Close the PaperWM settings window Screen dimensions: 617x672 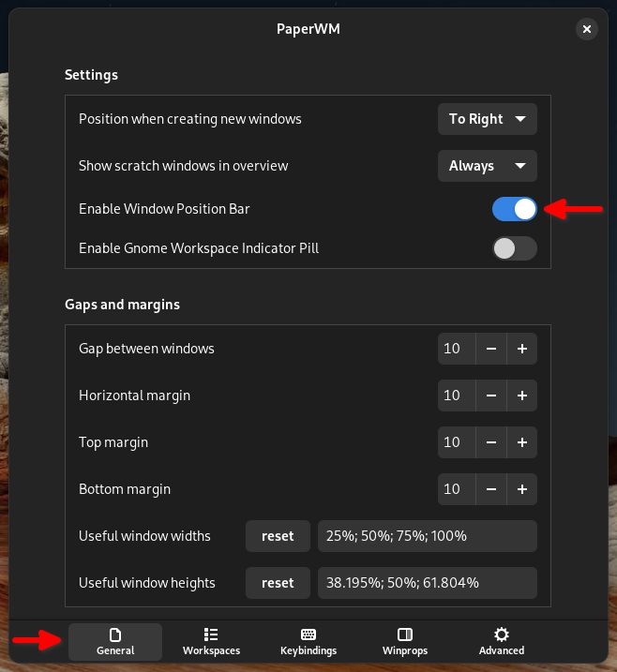click(587, 29)
